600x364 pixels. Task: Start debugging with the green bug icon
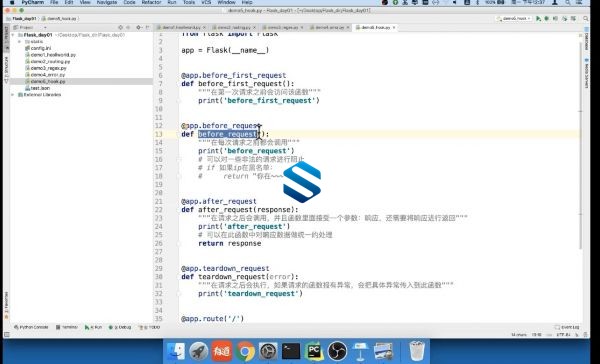[x=547, y=18]
